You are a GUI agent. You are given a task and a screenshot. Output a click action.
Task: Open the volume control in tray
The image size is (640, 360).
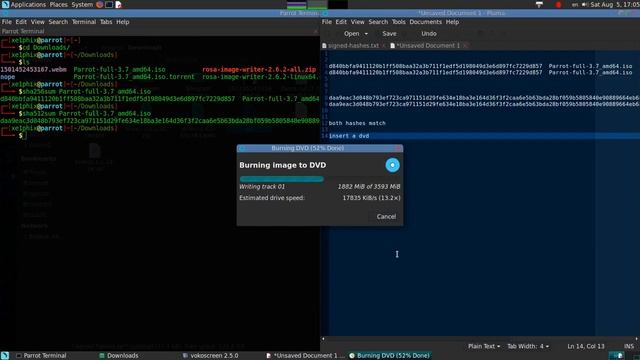584,4
